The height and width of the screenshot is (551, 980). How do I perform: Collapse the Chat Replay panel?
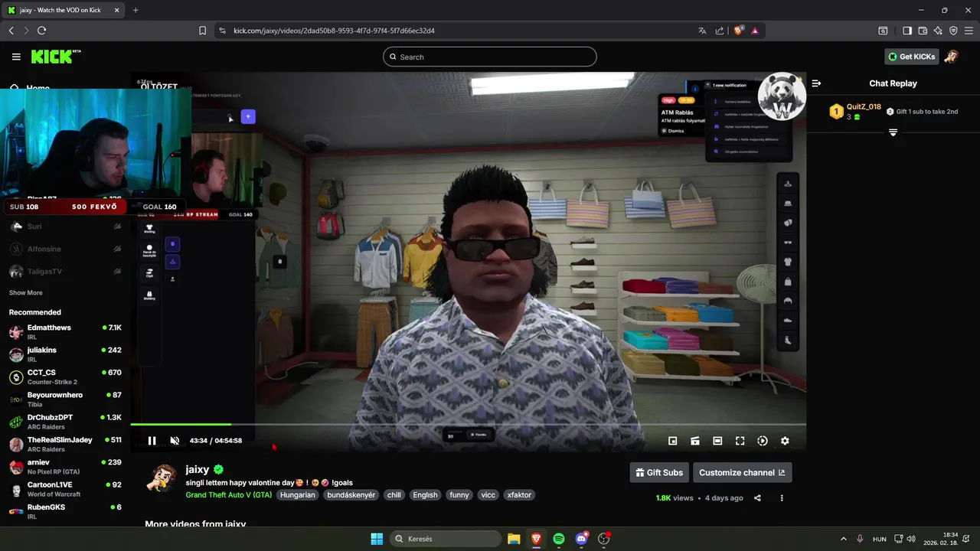pos(816,83)
